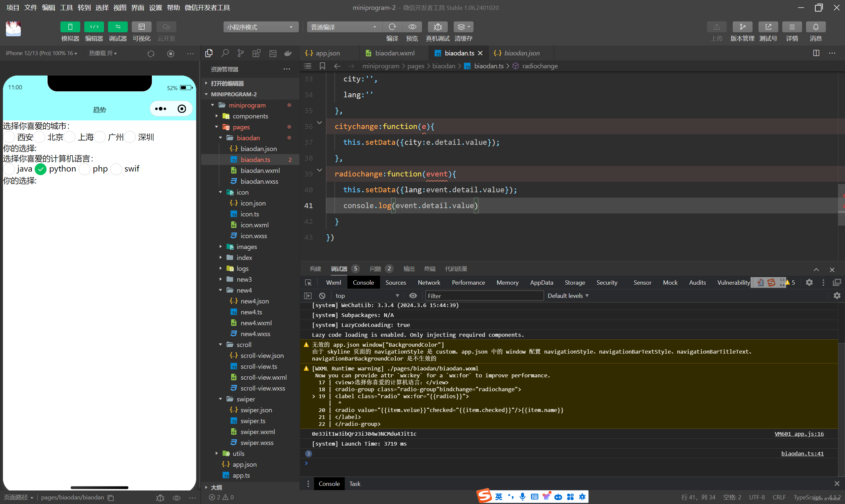Click the clear console icon
Screen dimensions: 845x504
(x=322, y=296)
